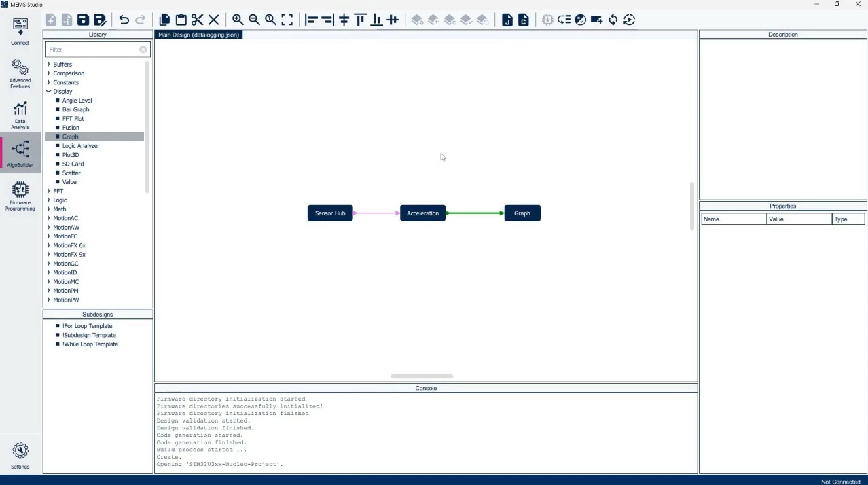Click the Zoom to 100% magnifier icon

[270, 20]
